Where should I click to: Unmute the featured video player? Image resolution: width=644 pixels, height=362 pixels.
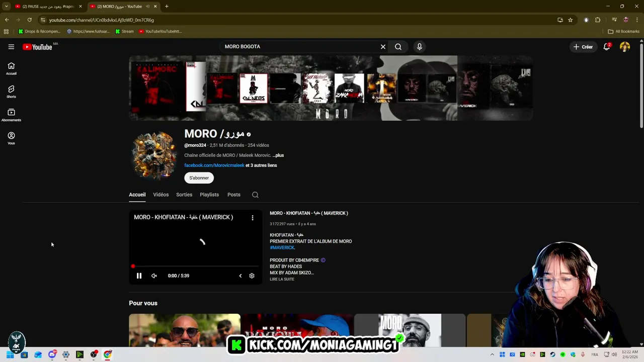[154, 276]
